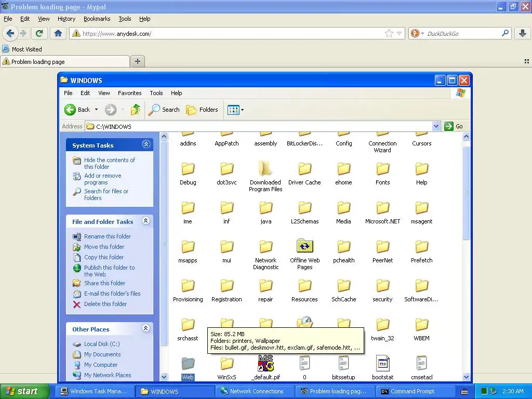Select the Problem loading page tab
Image resolution: width=532 pixels, height=399 pixels.
pyautogui.click(x=65, y=61)
